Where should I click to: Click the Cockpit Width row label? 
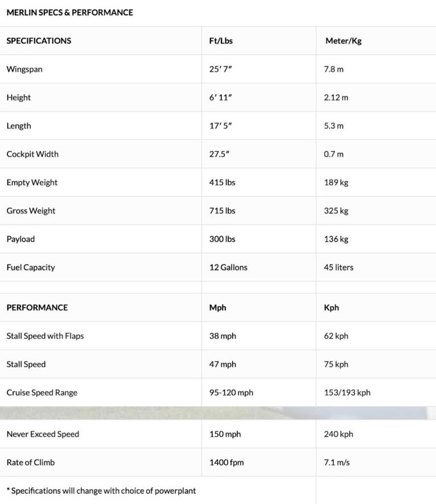pos(32,154)
